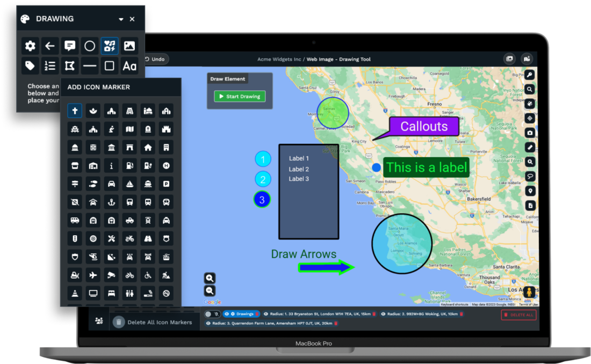Choose the airplane icon marker
591x364 pixels.
93,275
